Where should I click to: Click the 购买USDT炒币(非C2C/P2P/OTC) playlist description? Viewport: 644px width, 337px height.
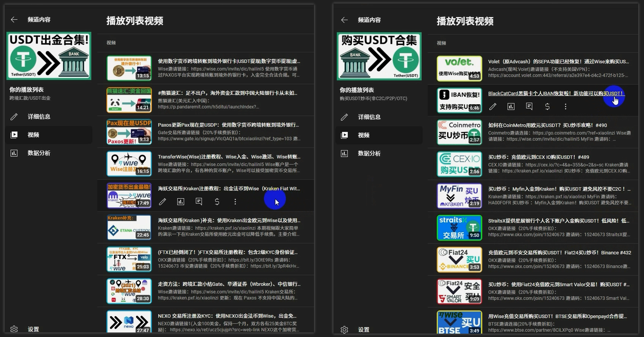pos(374,99)
